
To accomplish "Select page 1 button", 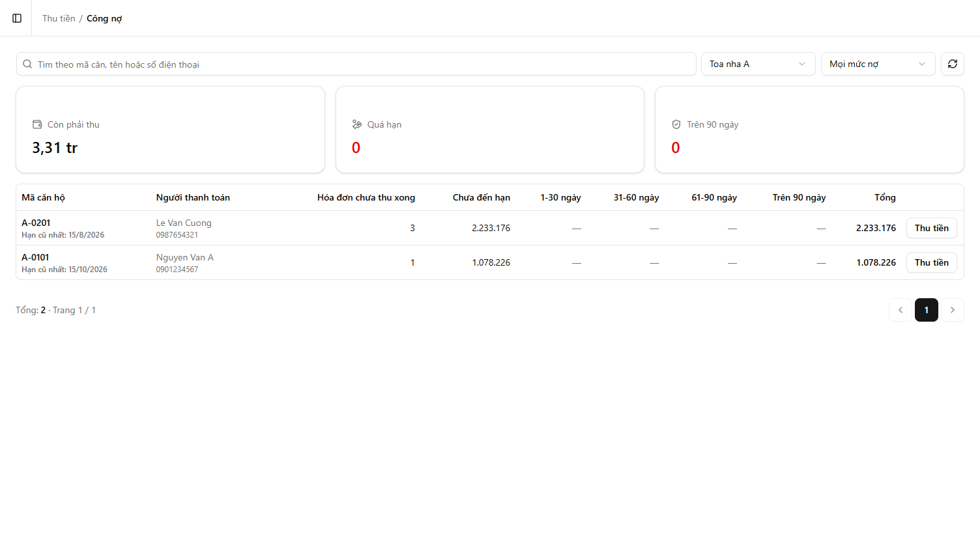I will [927, 310].
